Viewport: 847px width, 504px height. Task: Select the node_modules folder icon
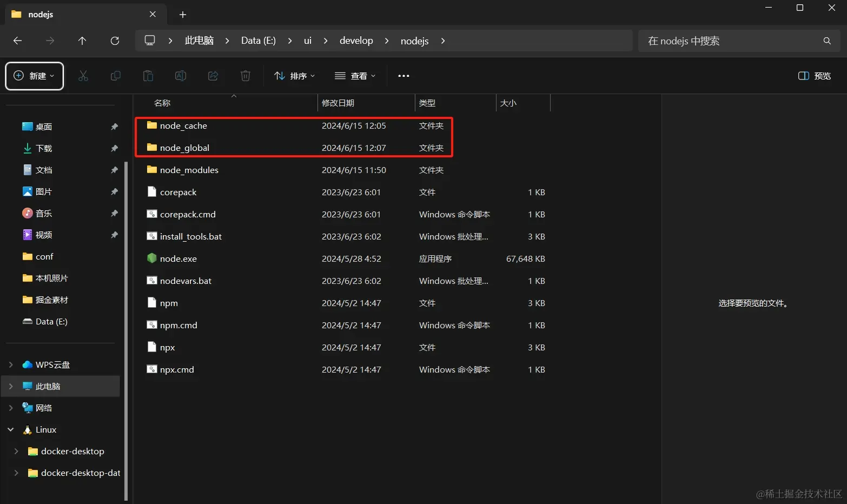[x=152, y=170]
